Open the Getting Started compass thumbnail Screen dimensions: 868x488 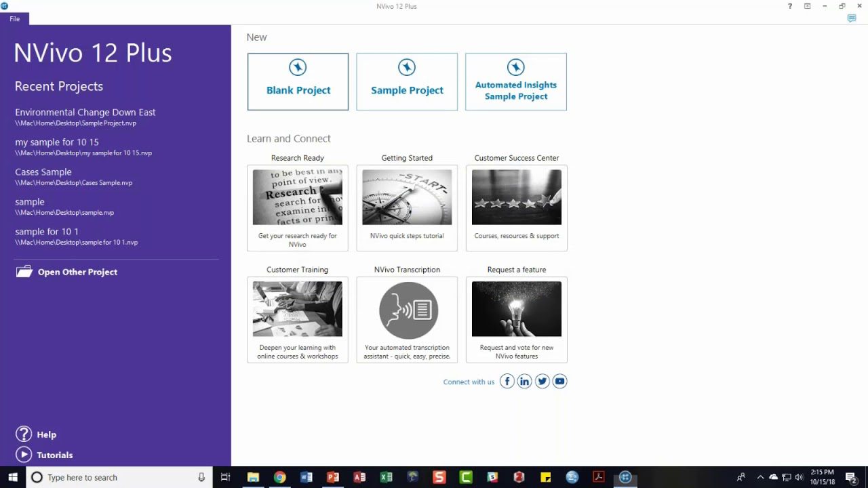tap(407, 197)
